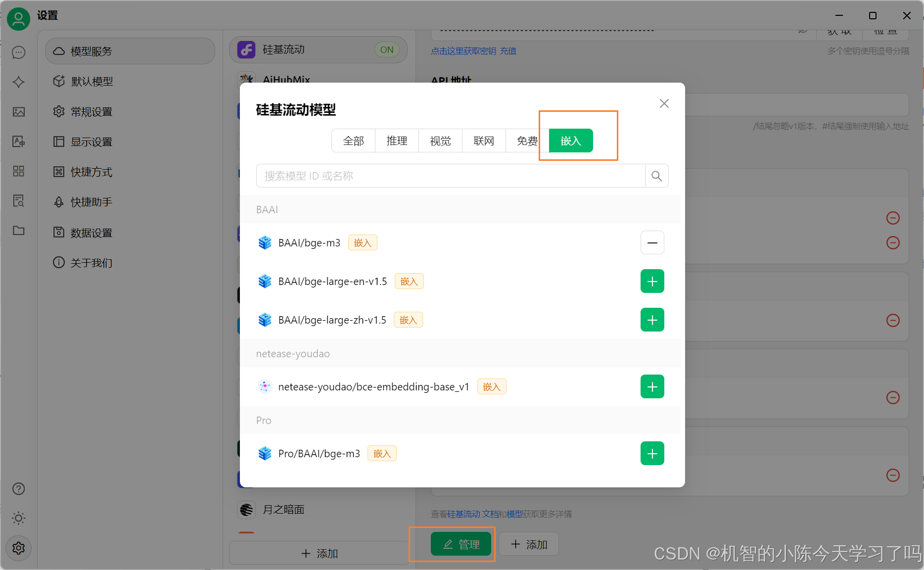Screen dimensions: 924x570
Task: Open the help question mark icon
Action: pyautogui.click(x=19, y=489)
